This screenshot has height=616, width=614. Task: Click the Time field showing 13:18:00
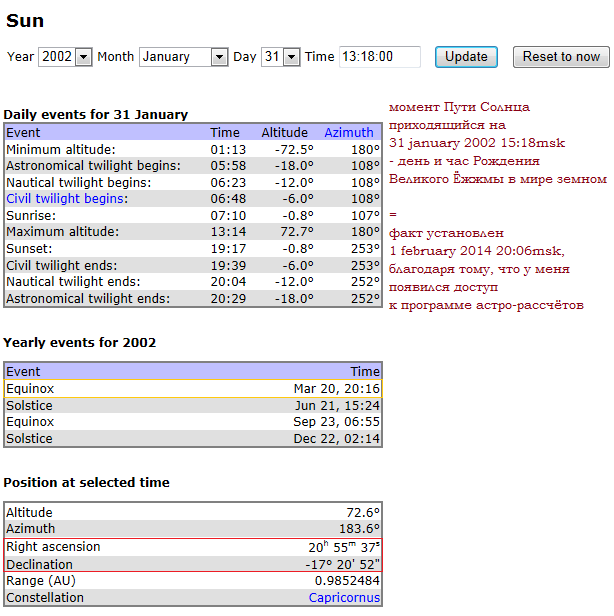tap(379, 57)
